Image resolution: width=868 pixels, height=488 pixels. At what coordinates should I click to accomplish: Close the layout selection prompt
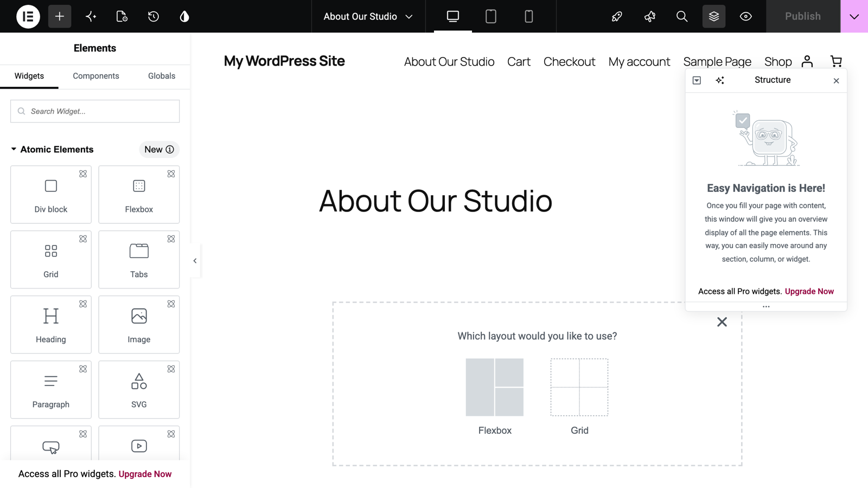(722, 322)
